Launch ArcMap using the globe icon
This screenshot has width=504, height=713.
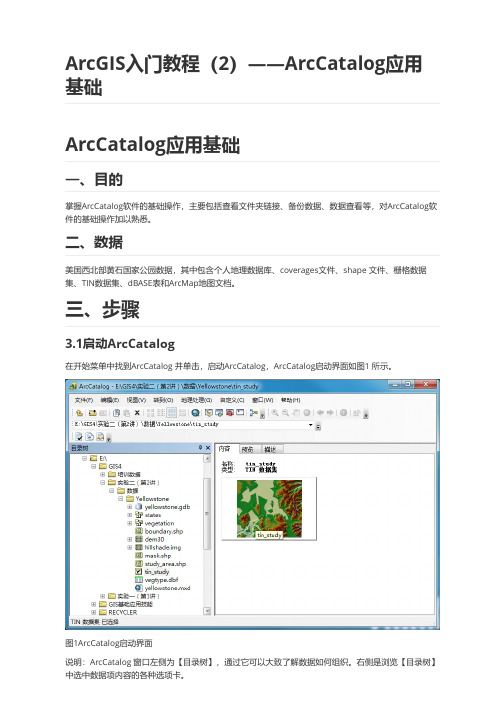(195, 413)
